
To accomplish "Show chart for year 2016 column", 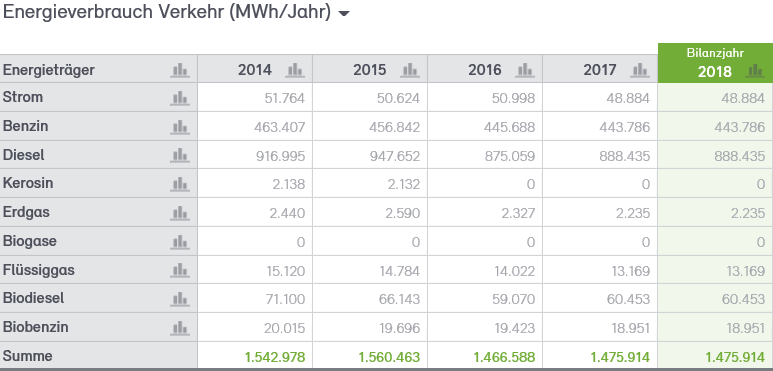I will point(525,70).
